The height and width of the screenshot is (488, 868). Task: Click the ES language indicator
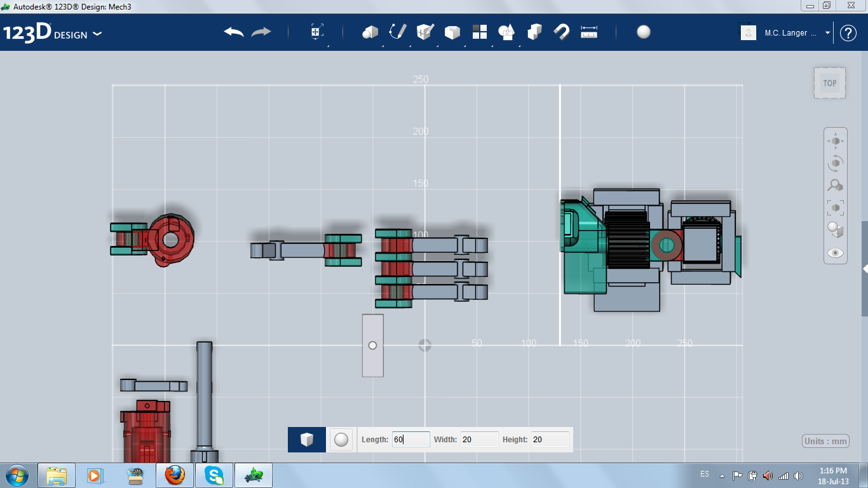(705, 474)
